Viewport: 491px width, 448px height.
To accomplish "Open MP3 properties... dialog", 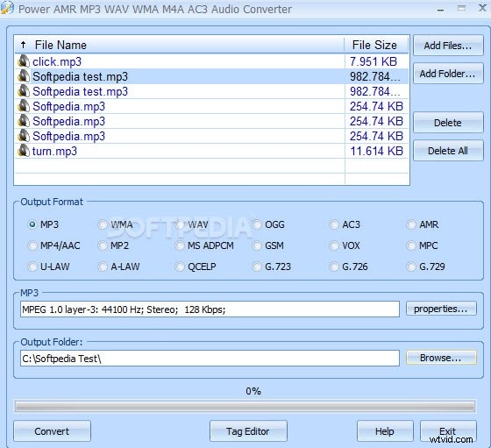I will [x=441, y=309].
